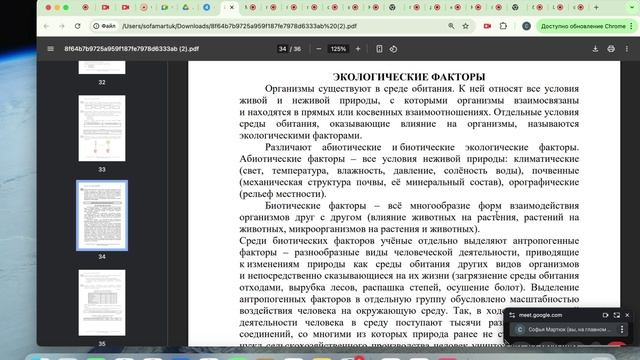Viewport: 640px width, 360px height.
Task: Select the page 35 thumbnail
Action: [x=102, y=302]
